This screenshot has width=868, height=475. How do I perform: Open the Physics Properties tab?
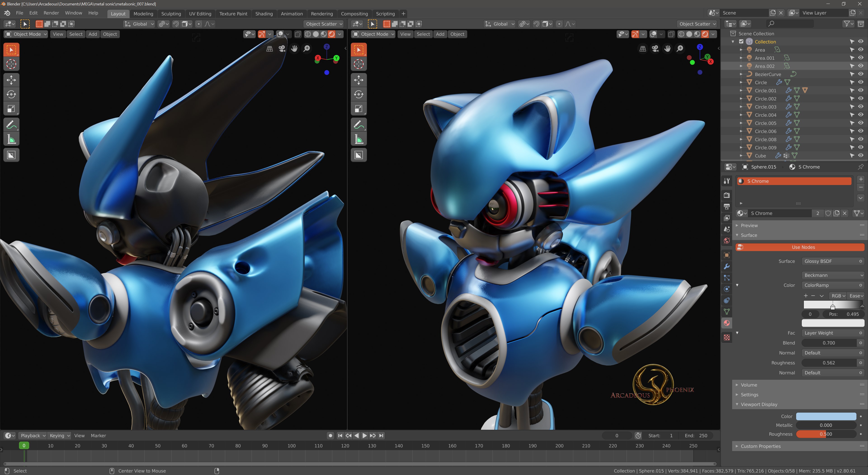pos(727,289)
